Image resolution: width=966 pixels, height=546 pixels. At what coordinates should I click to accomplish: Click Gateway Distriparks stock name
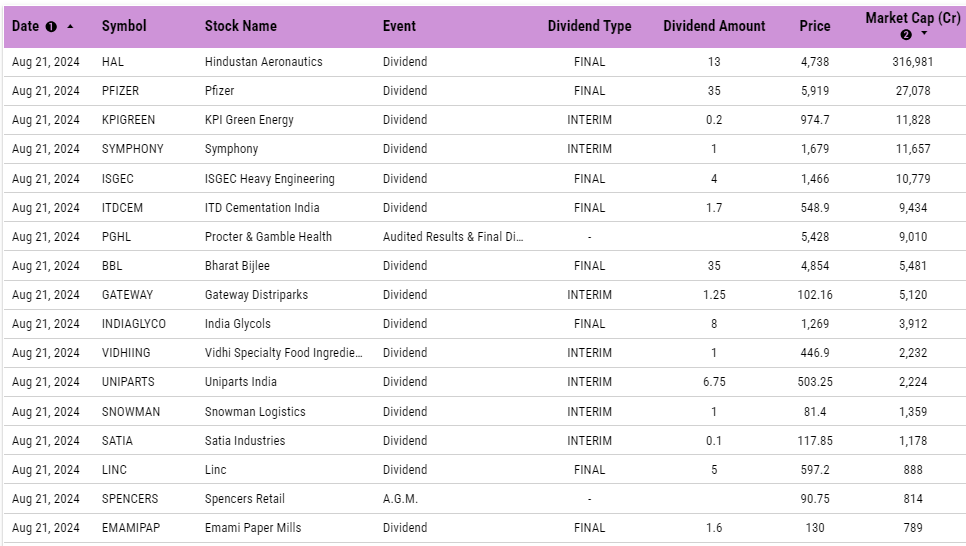click(256, 295)
